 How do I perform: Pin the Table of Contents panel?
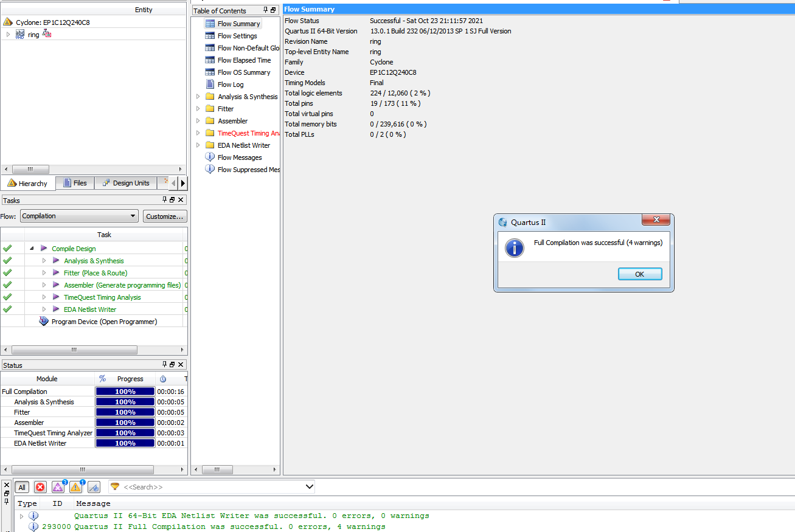pyautogui.click(x=265, y=10)
